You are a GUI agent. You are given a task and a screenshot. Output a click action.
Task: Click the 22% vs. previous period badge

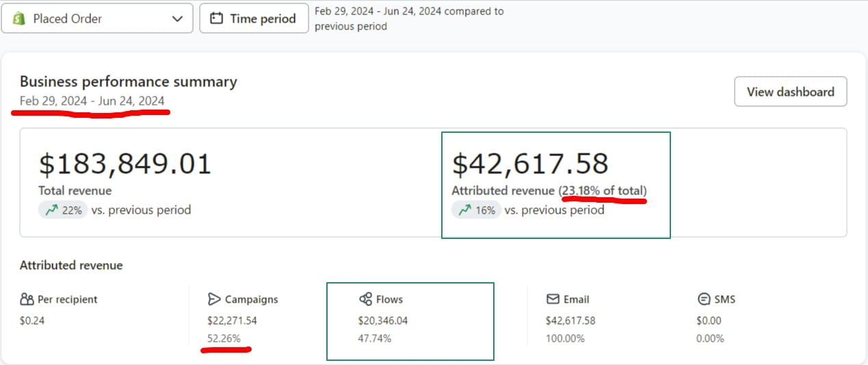tap(63, 210)
